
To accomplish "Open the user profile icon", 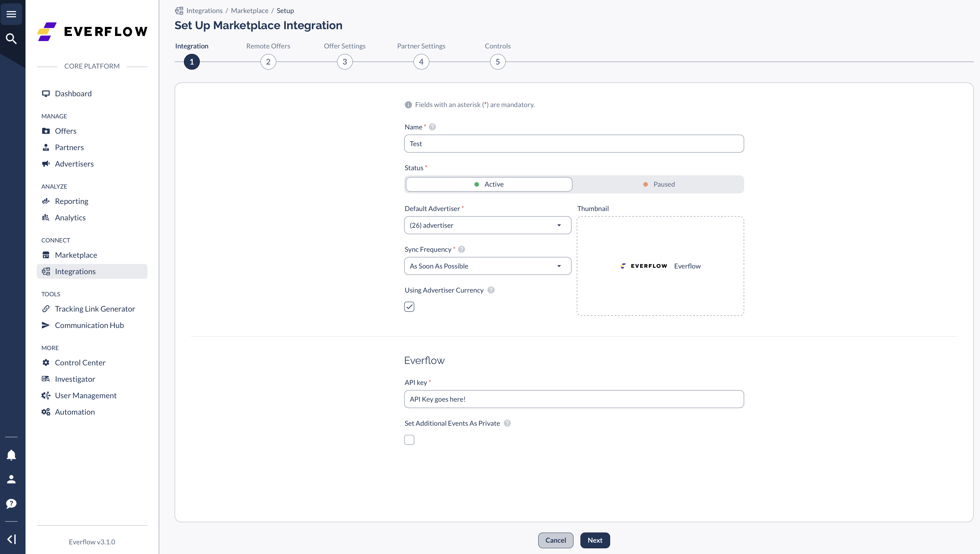I will click(11, 479).
